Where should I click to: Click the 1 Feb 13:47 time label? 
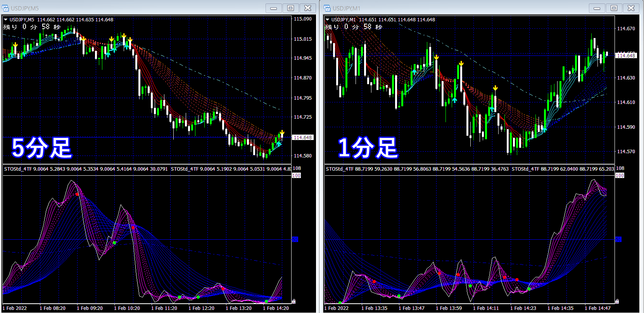(411, 308)
